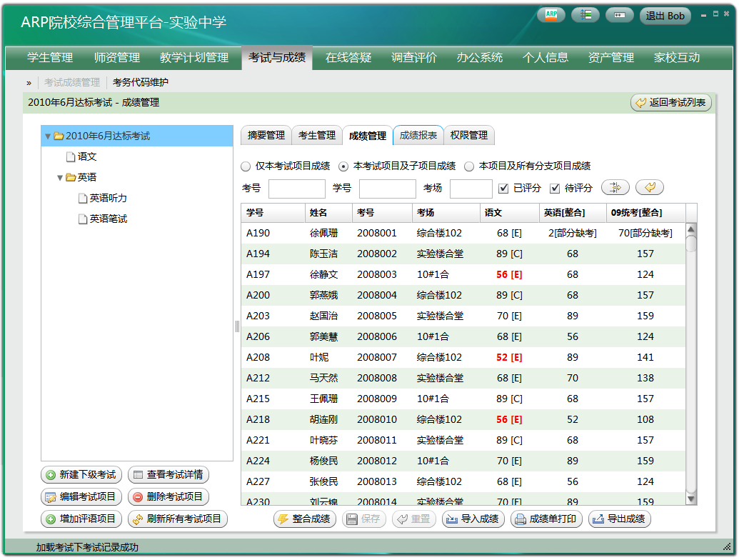Click 删除考试项目 button

tap(169, 497)
